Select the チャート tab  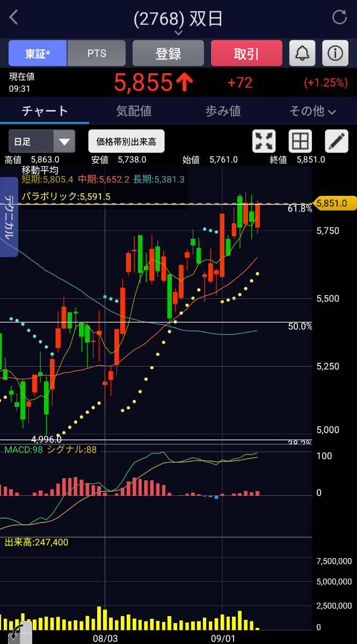[45, 111]
